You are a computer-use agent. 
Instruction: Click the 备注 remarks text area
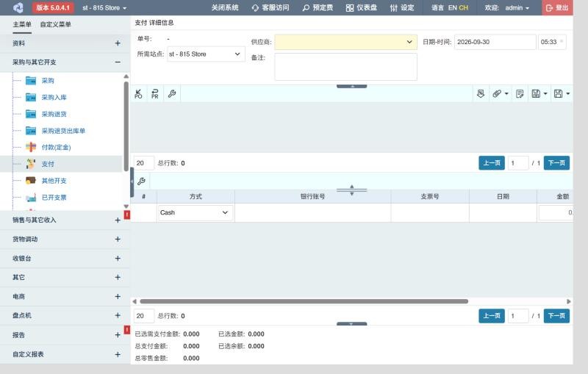(345, 67)
